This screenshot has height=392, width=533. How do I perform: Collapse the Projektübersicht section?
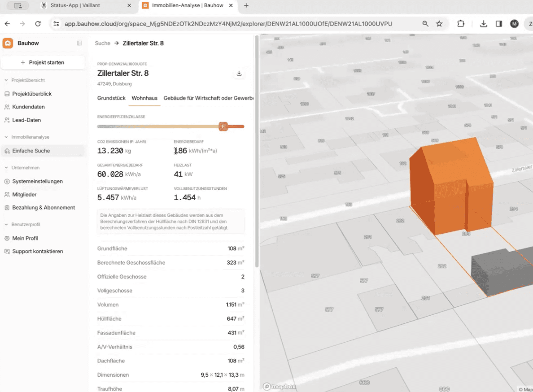click(x=6, y=80)
